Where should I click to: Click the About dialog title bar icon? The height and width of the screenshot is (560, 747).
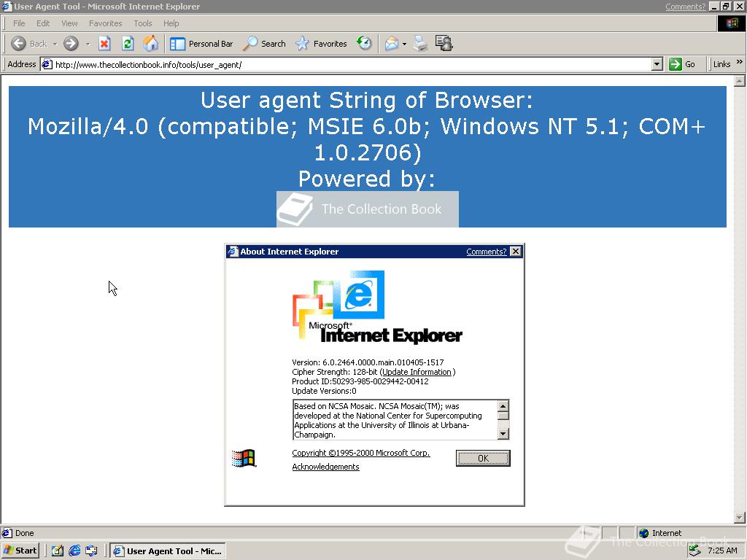[233, 252]
